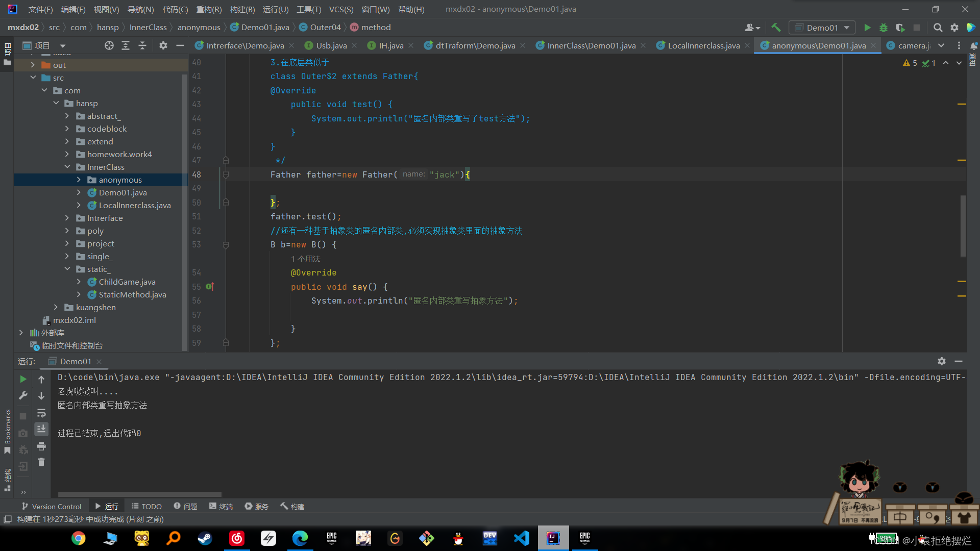
Task: Show hidden editor tabs dropdown
Action: (941, 46)
